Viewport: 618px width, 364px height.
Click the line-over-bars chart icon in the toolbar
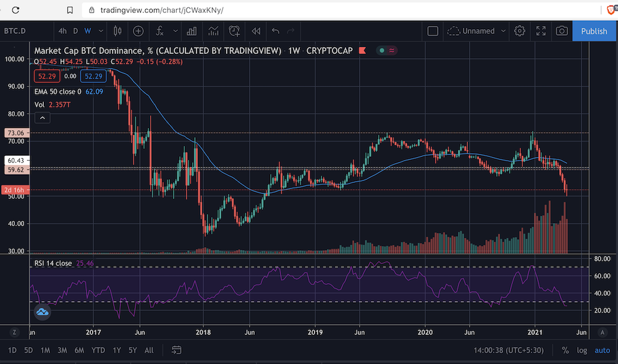pos(213,31)
